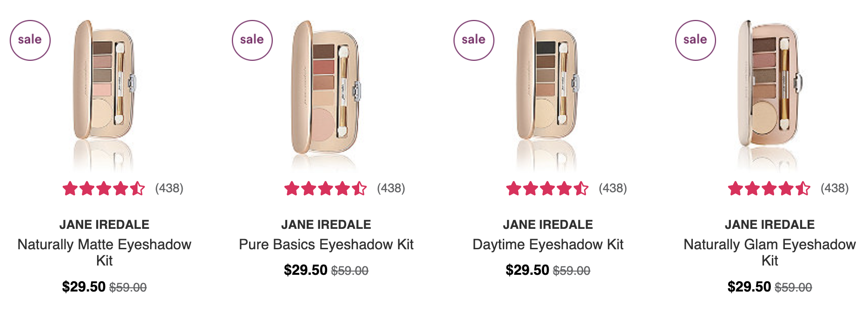
Task: View the (438) review count under Naturally Matte kit
Action: click(169, 188)
